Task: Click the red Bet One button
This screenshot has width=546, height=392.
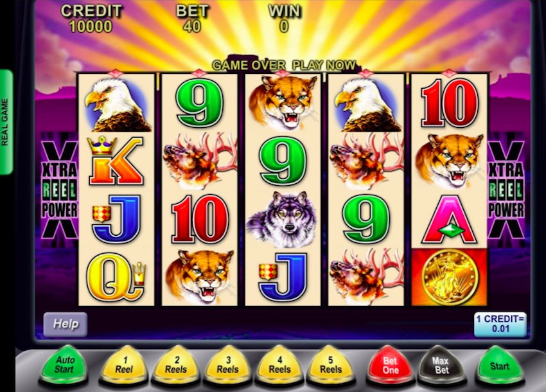Action: tap(390, 366)
